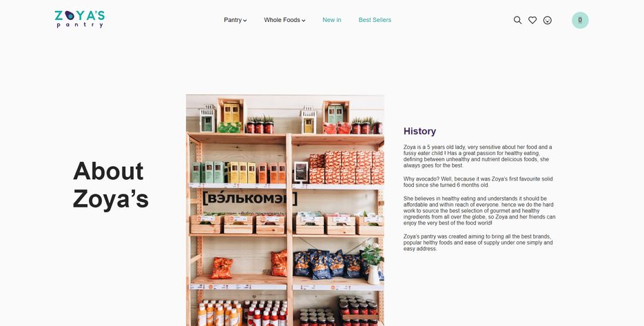Expand the chevron next to Pantry

(x=245, y=21)
